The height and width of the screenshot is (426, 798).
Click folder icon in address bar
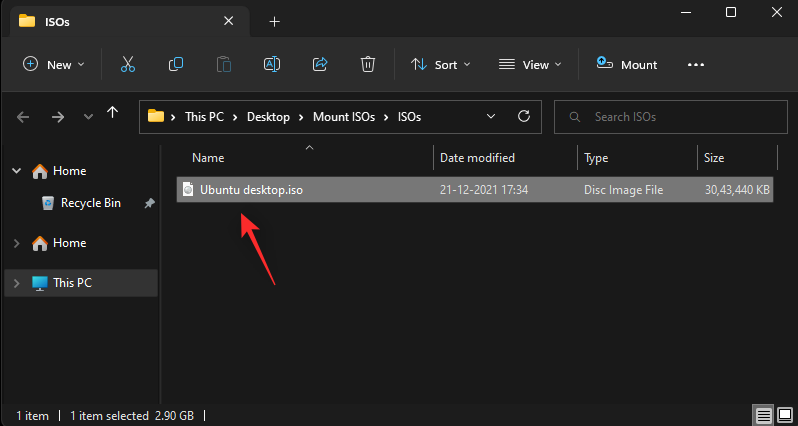click(x=156, y=117)
